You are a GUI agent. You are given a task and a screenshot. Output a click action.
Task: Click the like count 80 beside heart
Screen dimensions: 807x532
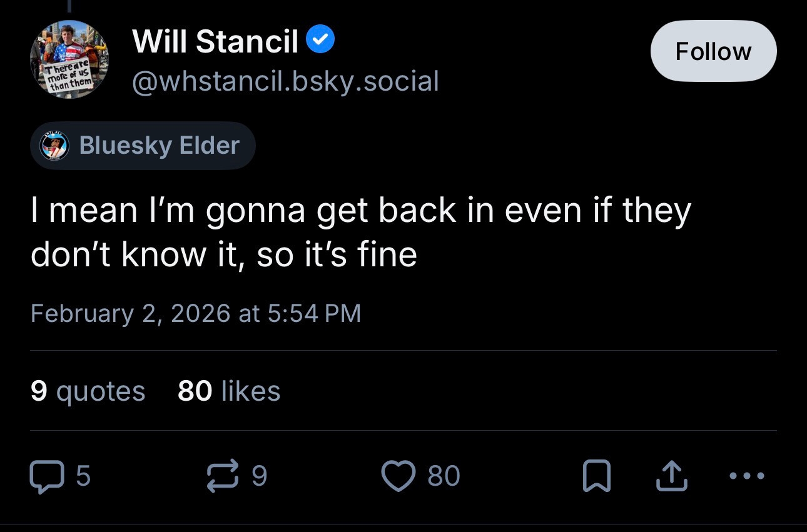444,476
